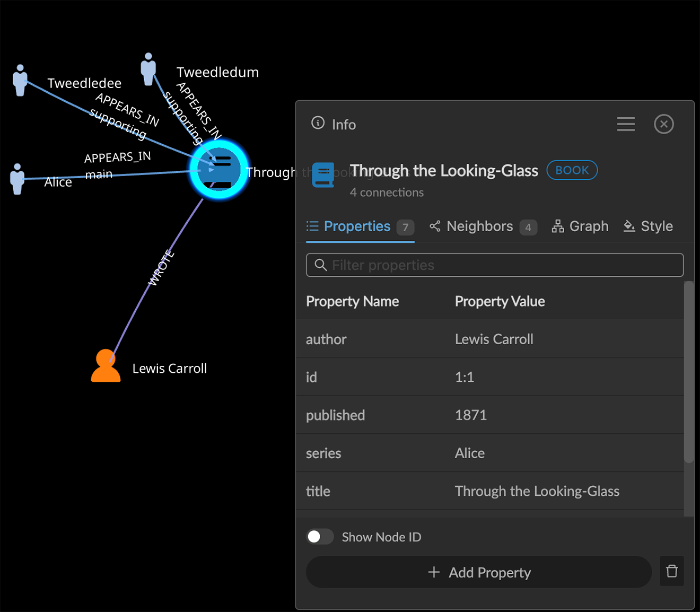
Task: Click the WROTE edge label
Action: click(161, 268)
